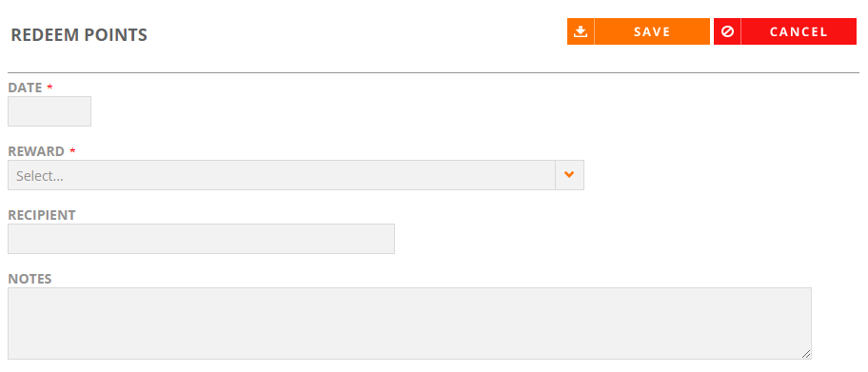Click the Notes resize grip handle
The image size is (868, 372).
coord(806,354)
